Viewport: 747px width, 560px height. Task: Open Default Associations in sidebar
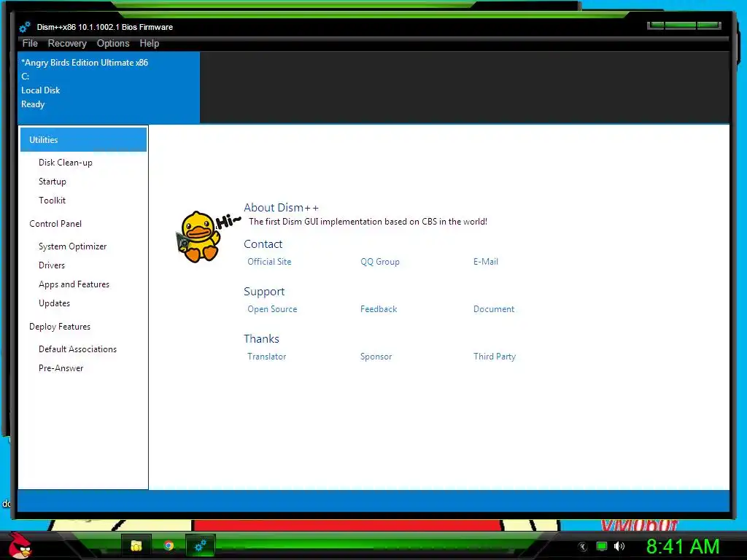tap(77, 349)
